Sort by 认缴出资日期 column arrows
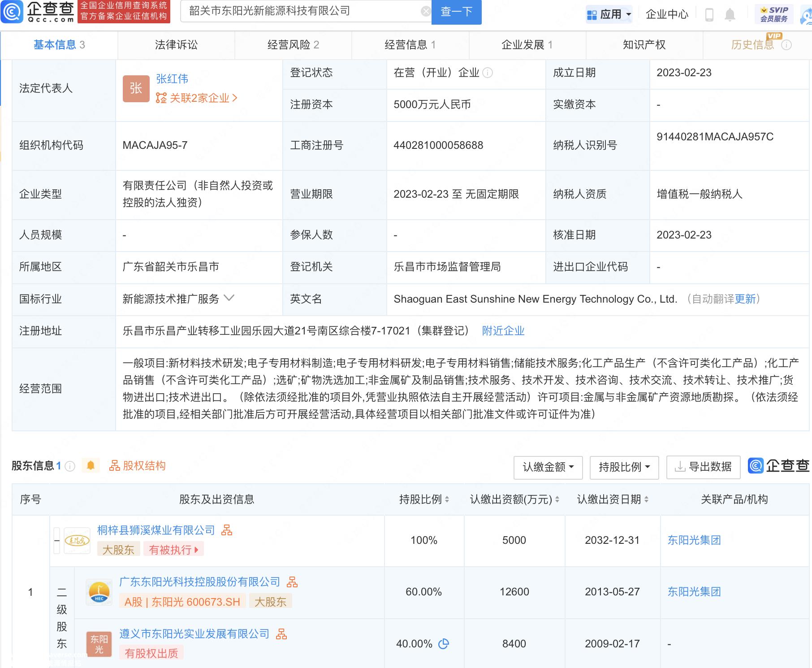The width and height of the screenshot is (812, 668). pyautogui.click(x=646, y=499)
